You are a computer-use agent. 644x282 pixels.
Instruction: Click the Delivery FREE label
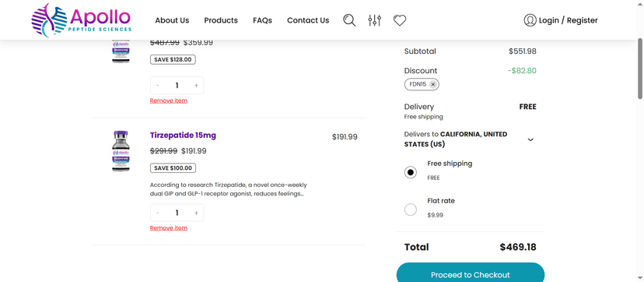(x=528, y=107)
